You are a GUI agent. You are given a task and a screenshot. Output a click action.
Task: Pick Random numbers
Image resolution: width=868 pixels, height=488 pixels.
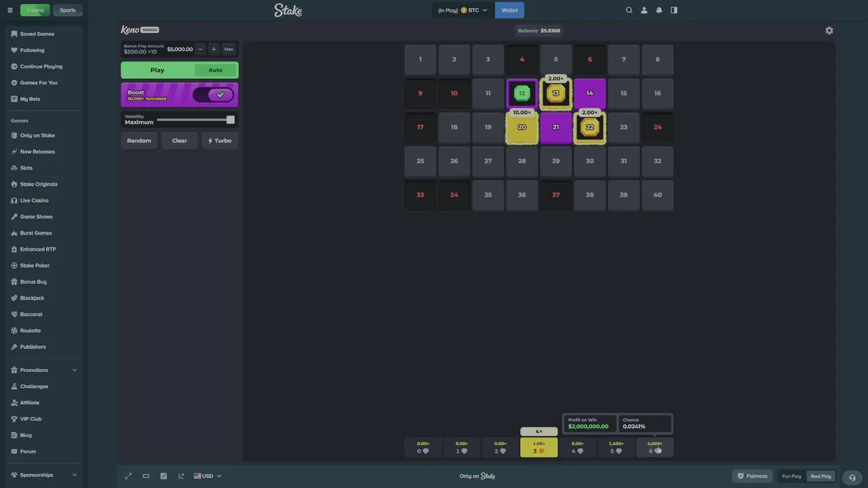139,140
